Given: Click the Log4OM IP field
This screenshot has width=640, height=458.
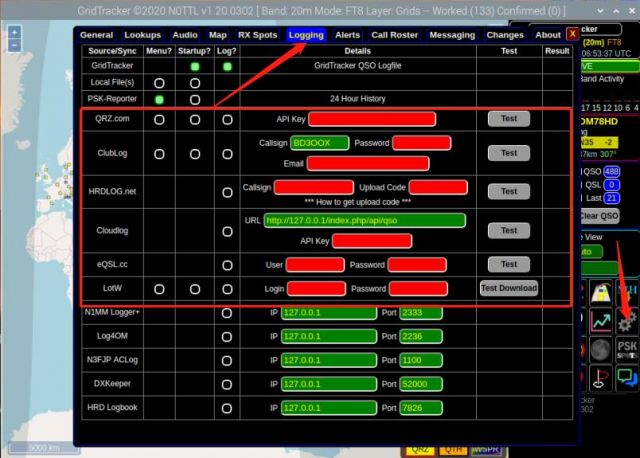Looking at the screenshot, I should 329,336.
